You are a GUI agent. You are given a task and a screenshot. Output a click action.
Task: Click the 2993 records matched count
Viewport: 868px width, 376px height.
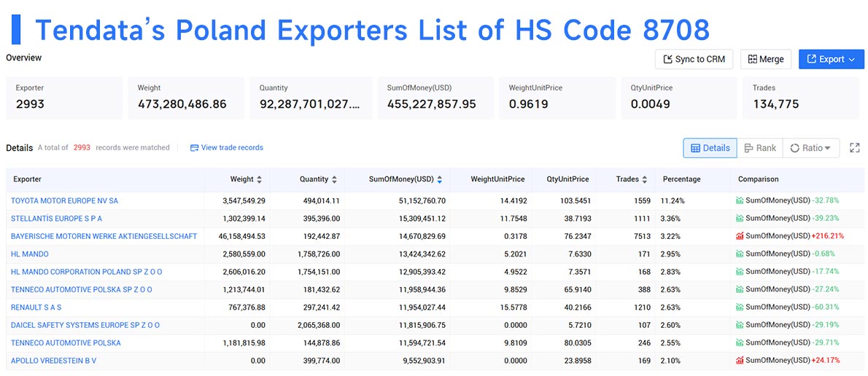click(x=82, y=148)
